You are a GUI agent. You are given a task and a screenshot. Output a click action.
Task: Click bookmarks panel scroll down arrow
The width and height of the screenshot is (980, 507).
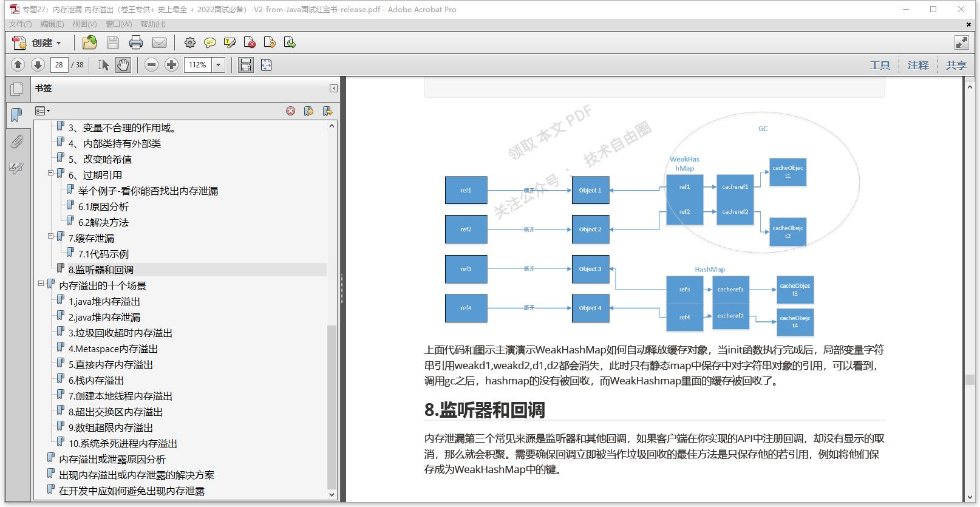332,494
